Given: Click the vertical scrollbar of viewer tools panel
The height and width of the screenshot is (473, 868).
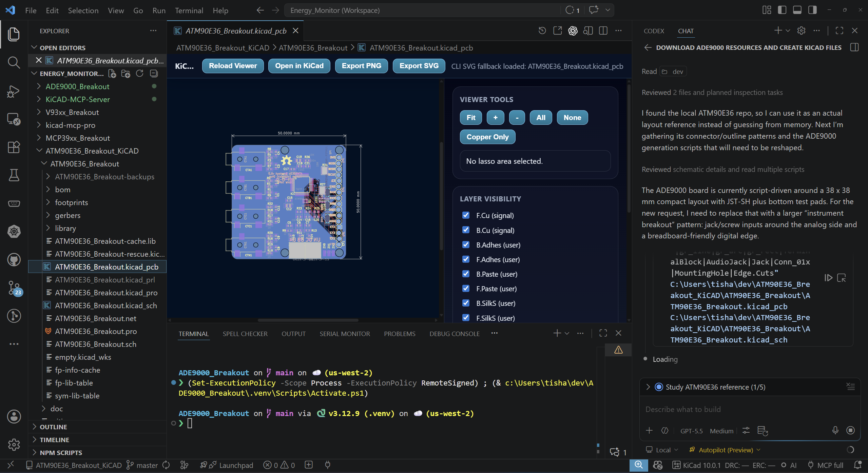Looking at the screenshot, I should [629, 149].
